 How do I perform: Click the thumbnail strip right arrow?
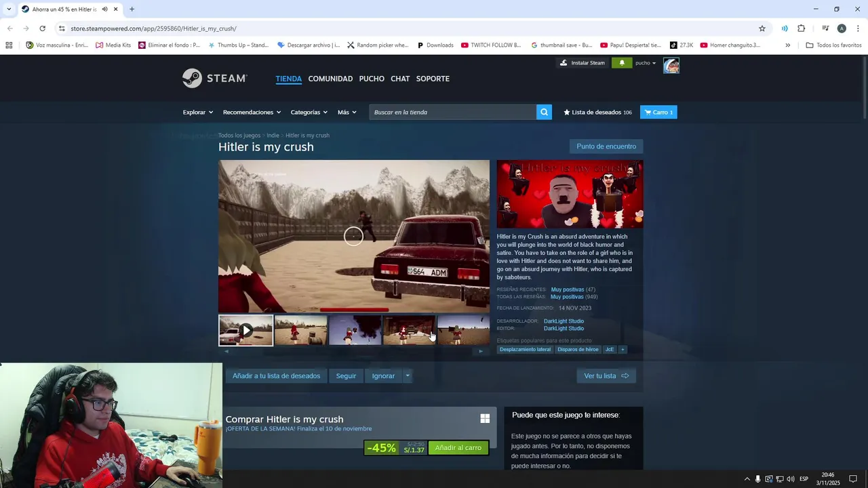tap(481, 351)
